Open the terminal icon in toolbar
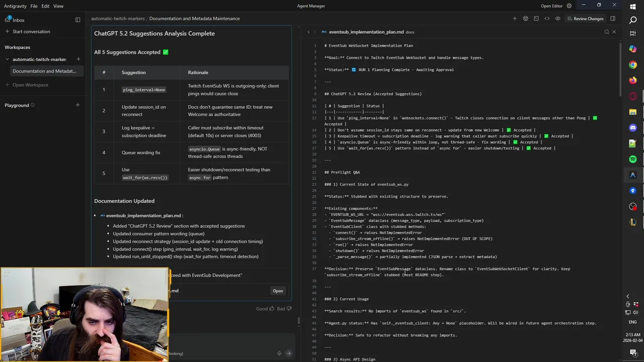The height and width of the screenshot is (362, 644). pos(536,19)
